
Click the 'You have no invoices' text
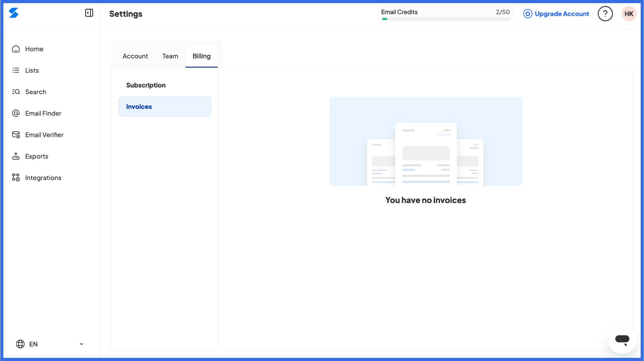pyautogui.click(x=426, y=200)
